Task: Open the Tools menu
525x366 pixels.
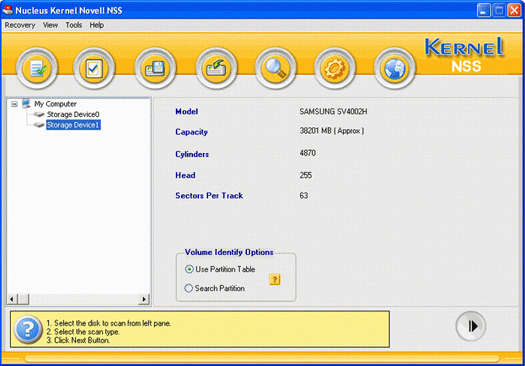Action: point(74,25)
